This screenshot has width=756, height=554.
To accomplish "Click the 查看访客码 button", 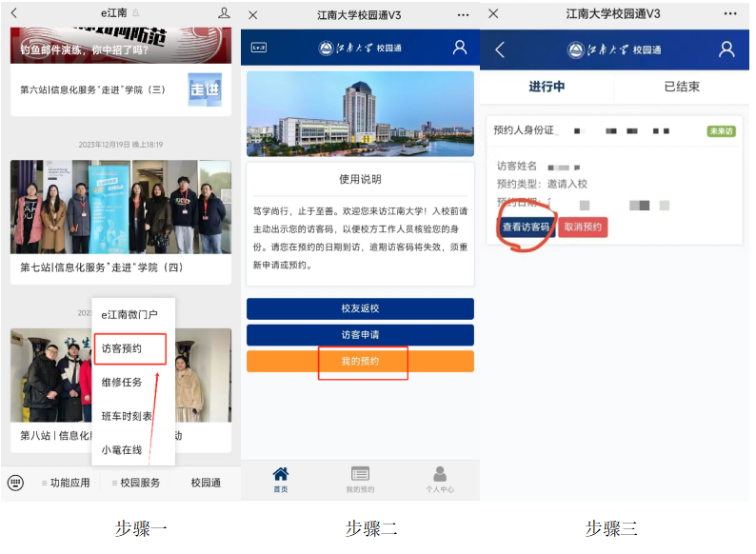I will pyautogui.click(x=526, y=228).
